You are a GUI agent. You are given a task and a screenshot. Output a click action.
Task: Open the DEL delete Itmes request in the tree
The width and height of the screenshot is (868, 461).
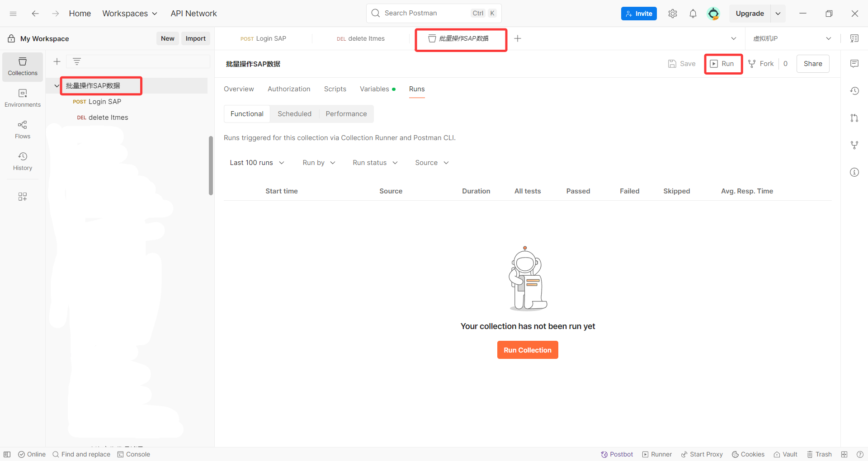(x=127, y=118)
